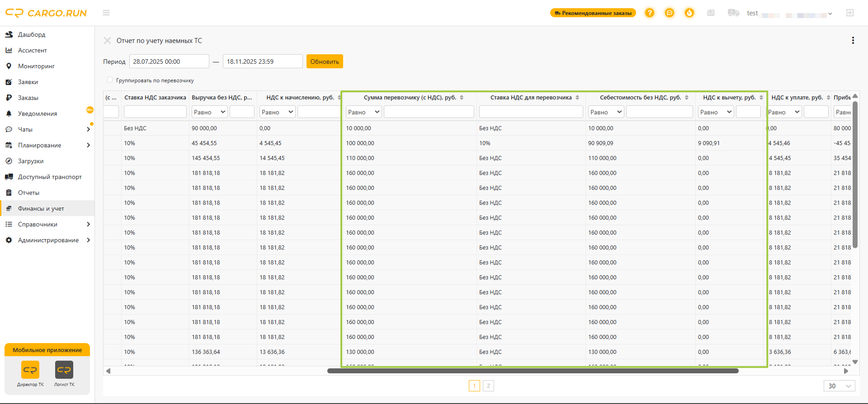
Task: Go to page 2 of the table
Action: click(488, 386)
